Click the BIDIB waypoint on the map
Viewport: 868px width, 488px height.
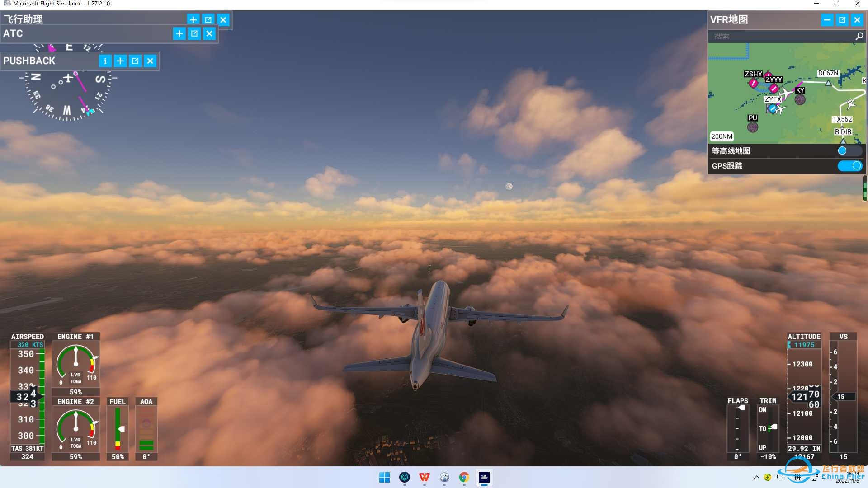tap(843, 132)
